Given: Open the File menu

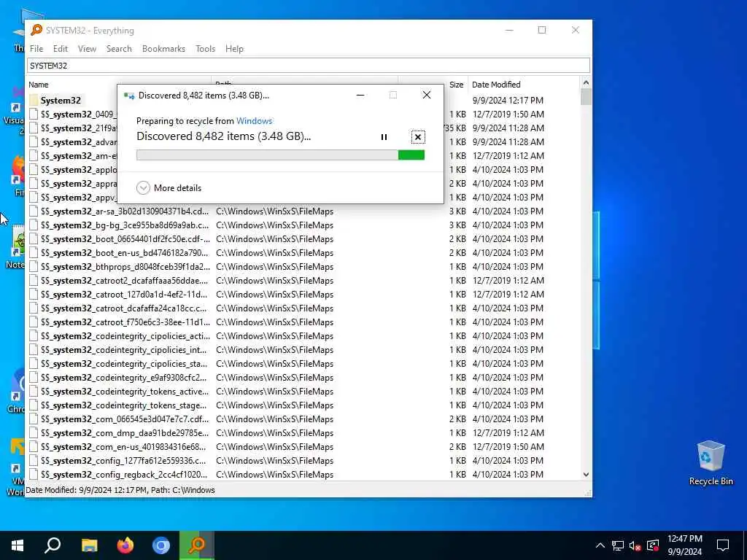Looking at the screenshot, I should pyautogui.click(x=36, y=49).
